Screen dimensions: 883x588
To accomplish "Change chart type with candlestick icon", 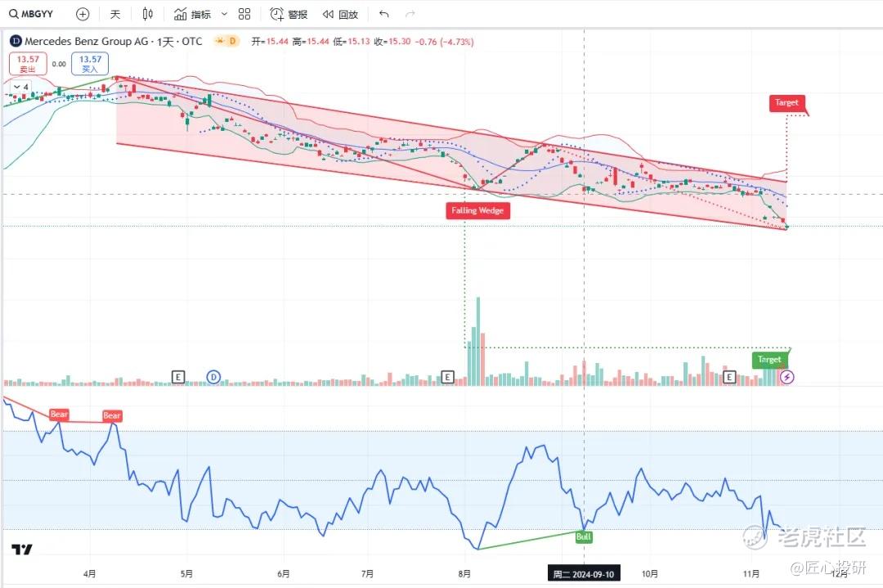I will pyautogui.click(x=147, y=14).
